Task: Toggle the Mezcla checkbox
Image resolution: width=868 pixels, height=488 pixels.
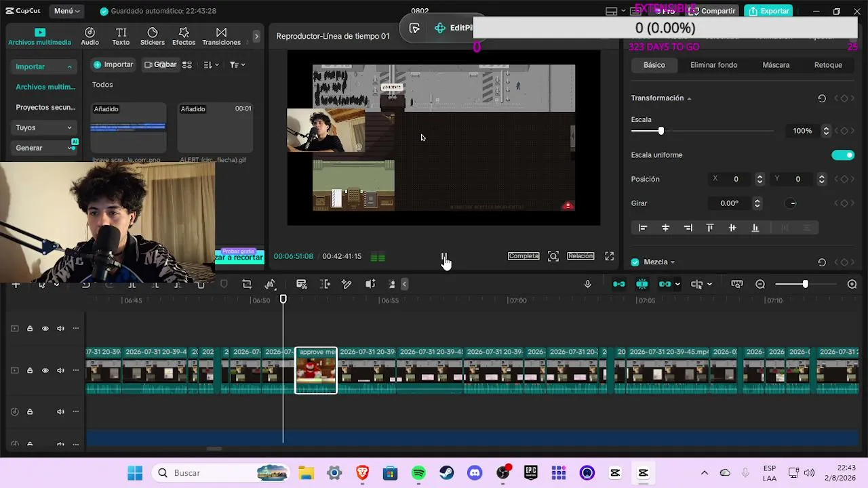Action: [635, 262]
